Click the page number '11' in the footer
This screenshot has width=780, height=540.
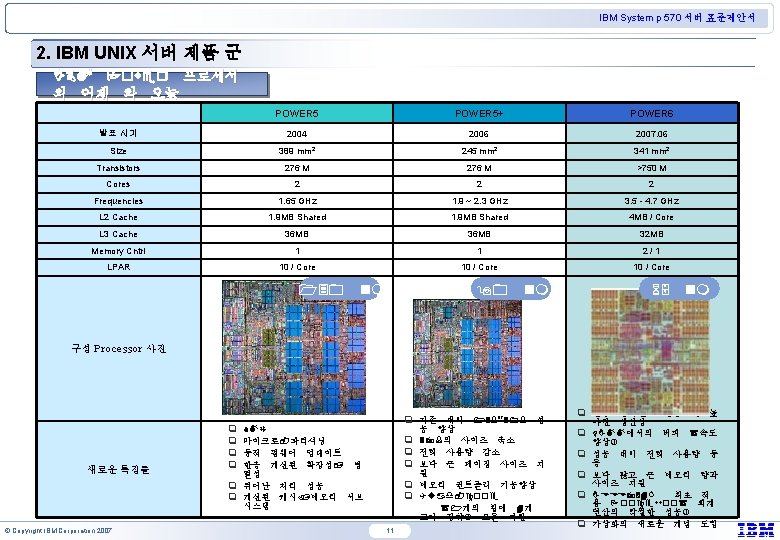pyautogui.click(x=390, y=531)
